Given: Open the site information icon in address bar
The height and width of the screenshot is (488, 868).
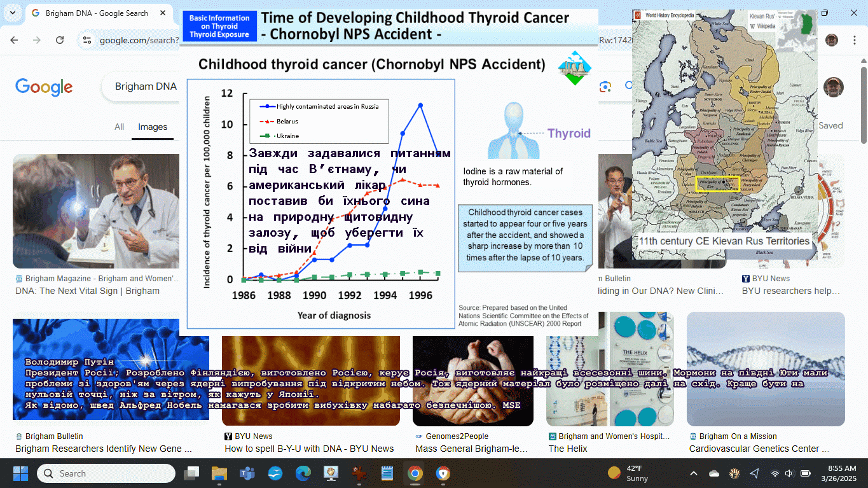Looking at the screenshot, I should (x=88, y=40).
